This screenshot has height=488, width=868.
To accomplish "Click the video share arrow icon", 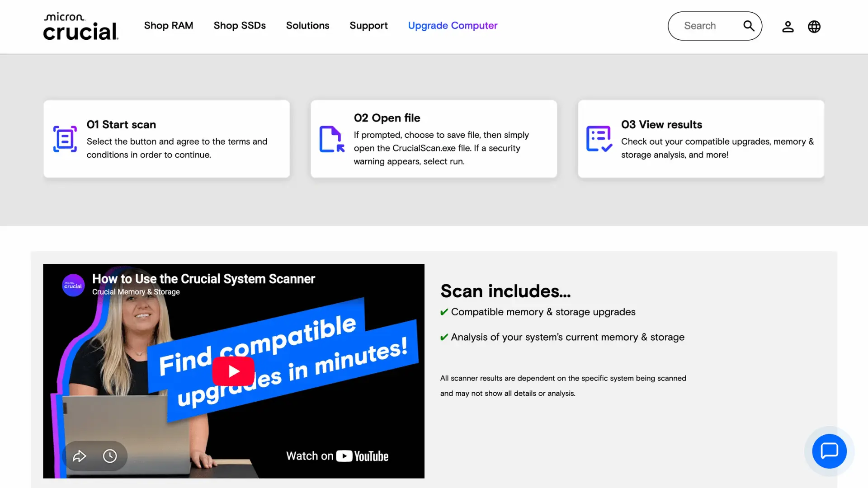I will pos(80,456).
